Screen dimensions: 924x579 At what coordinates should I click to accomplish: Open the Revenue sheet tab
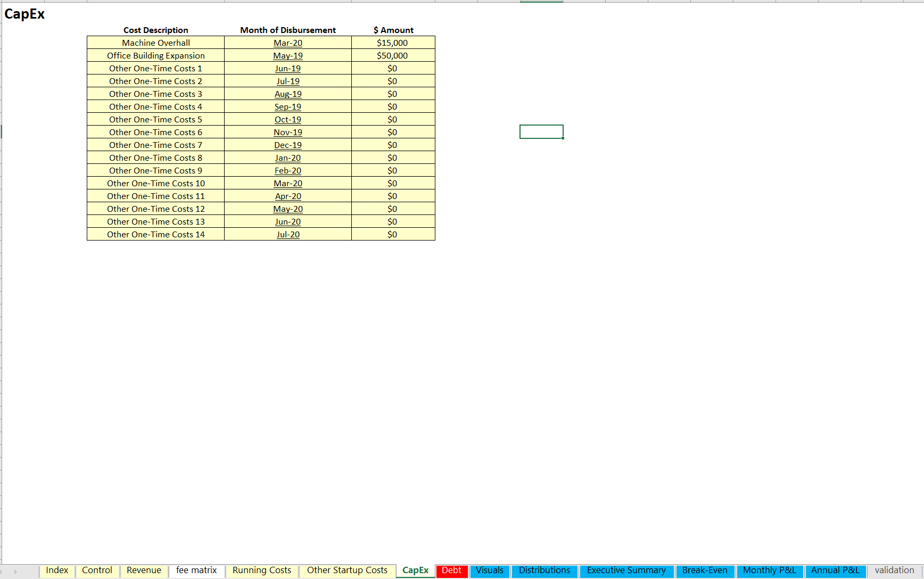point(144,570)
